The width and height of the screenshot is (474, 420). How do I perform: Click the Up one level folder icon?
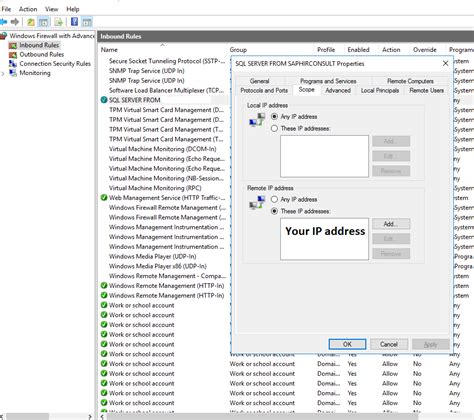click(31, 22)
